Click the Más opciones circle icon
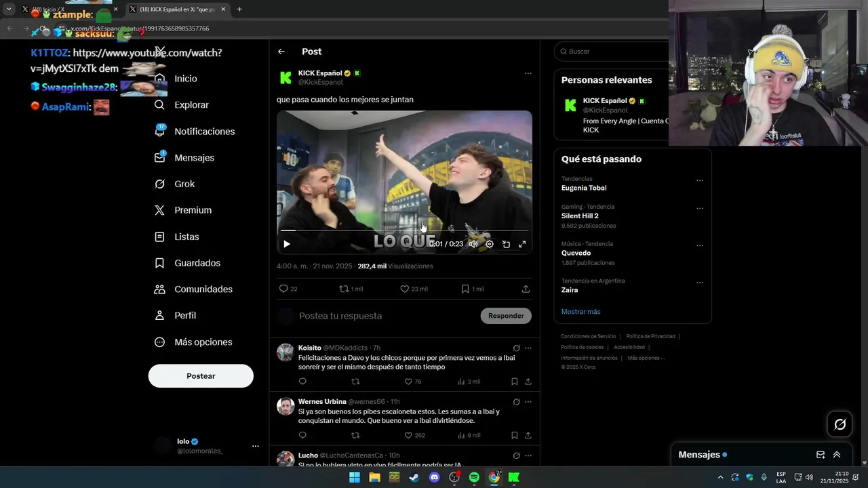The width and height of the screenshot is (868, 488). [x=159, y=342]
